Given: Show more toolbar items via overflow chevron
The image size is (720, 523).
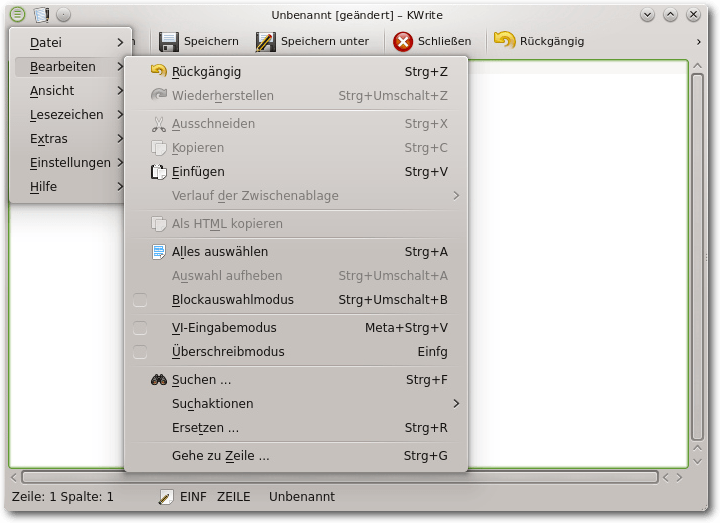Looking at the screenshot, I should (698, 42).
